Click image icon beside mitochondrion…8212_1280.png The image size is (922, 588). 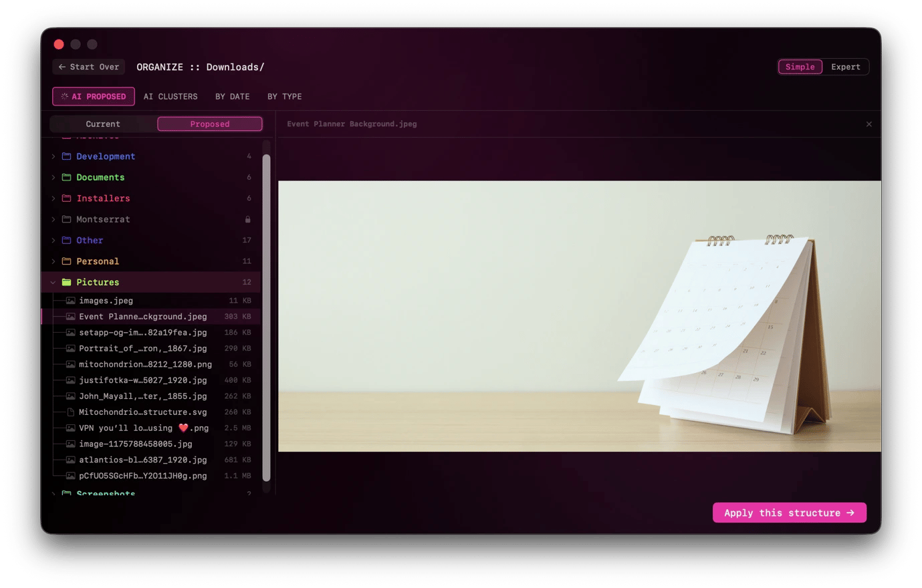pyautogui.click(x=70, y=364)
